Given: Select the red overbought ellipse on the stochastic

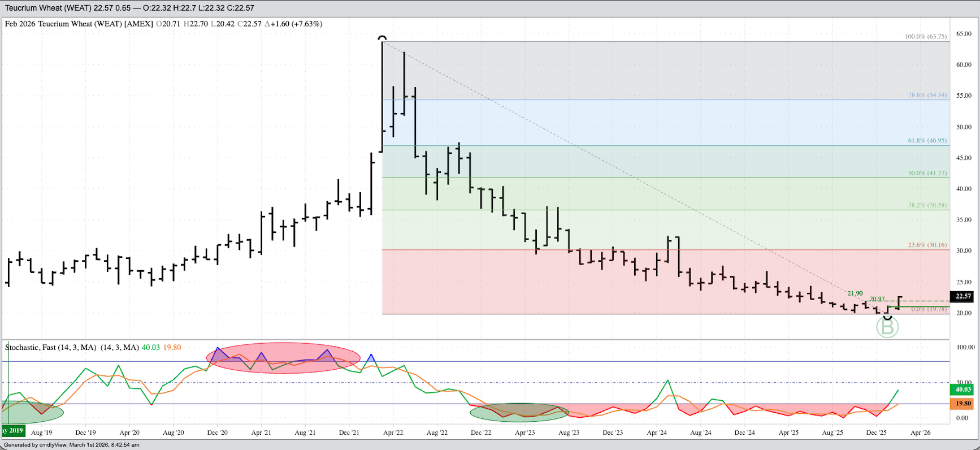Looking at the screenshot, I should [283, 358].
